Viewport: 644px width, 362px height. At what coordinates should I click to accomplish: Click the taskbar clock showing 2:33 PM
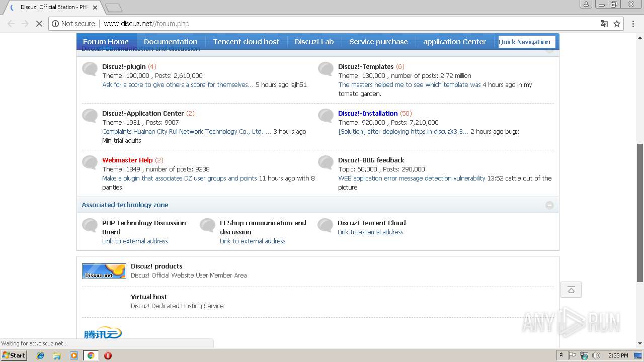coord(618,355)
